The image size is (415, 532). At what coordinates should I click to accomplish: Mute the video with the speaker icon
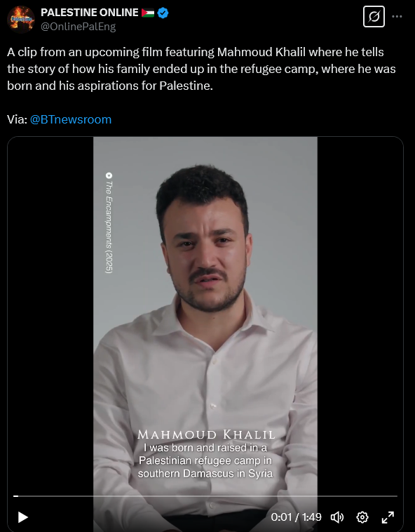(336, 517)
